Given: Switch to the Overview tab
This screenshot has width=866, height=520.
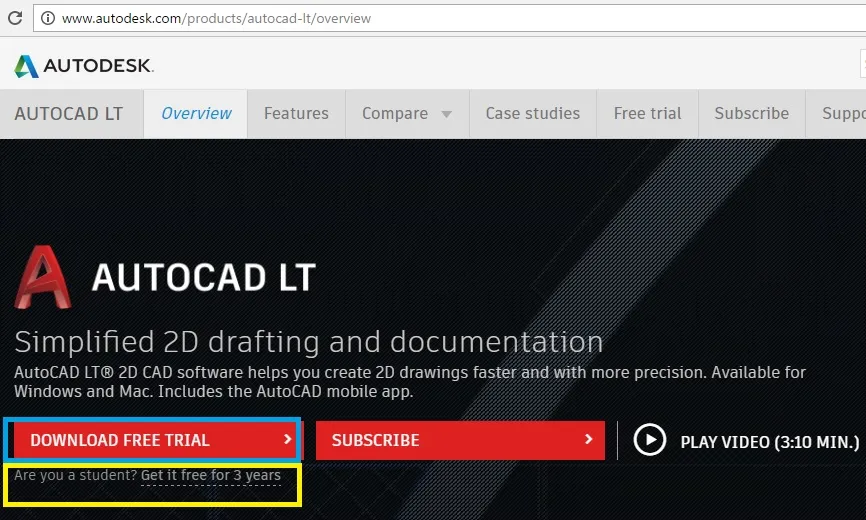Looking at the screenshot, I should [x=196, y=114].
